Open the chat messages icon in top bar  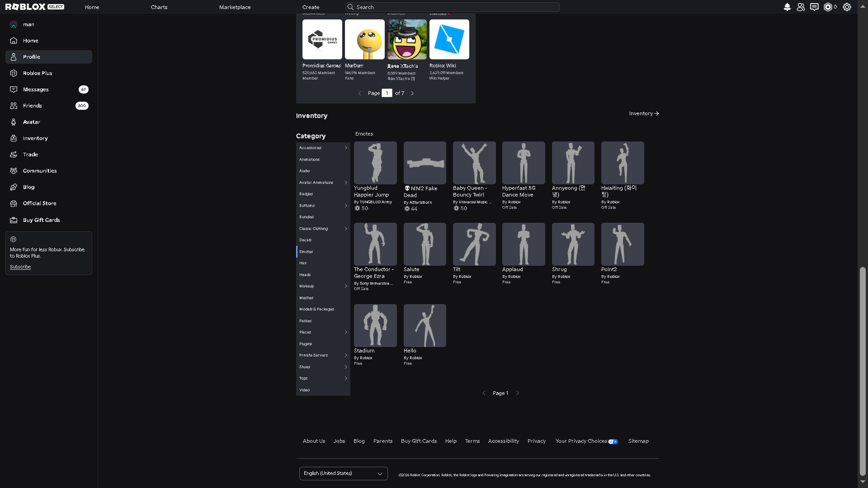tap(814, 7)
